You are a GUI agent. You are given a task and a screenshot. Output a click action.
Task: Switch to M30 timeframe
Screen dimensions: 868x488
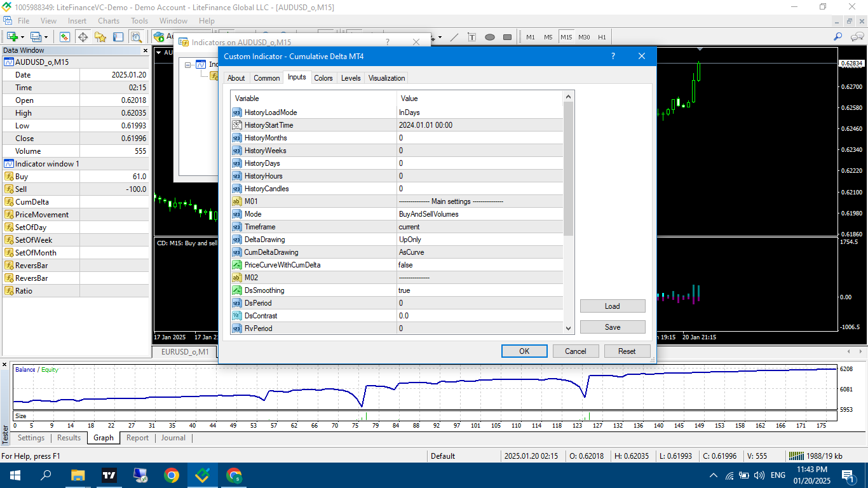(584, 37)
